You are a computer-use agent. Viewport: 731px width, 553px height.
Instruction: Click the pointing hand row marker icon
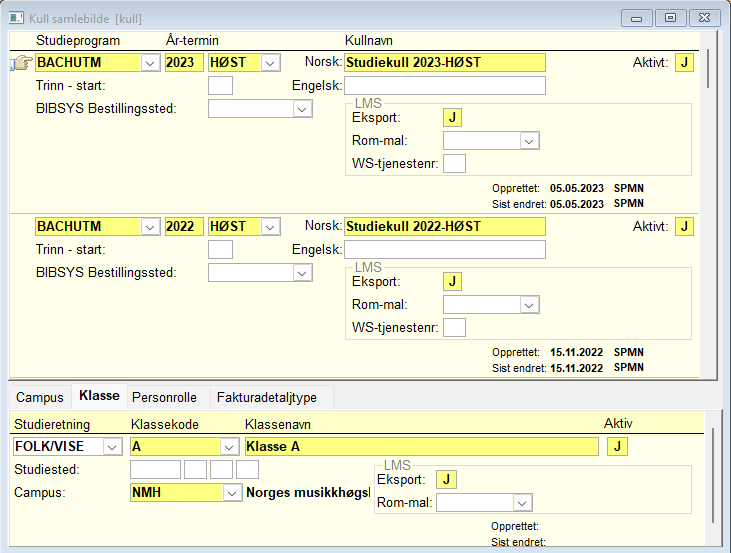click(21, 62)
